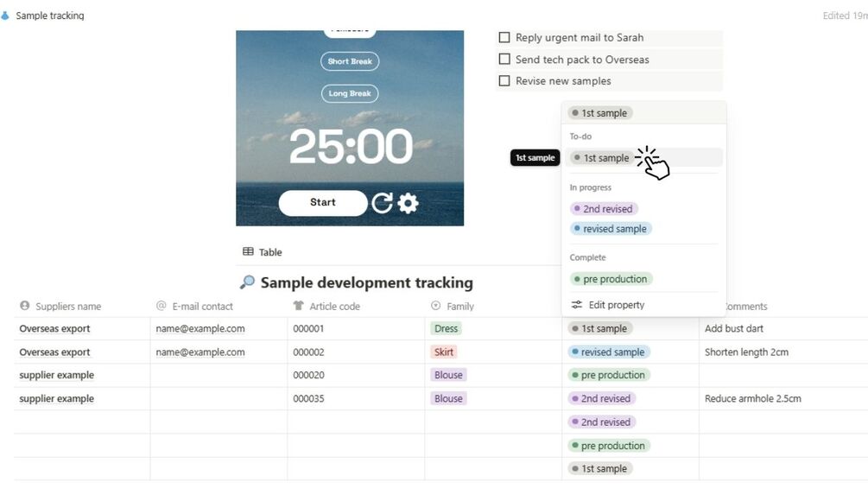
Task: Click Edit property in the status menu
Action: [616, 305]
